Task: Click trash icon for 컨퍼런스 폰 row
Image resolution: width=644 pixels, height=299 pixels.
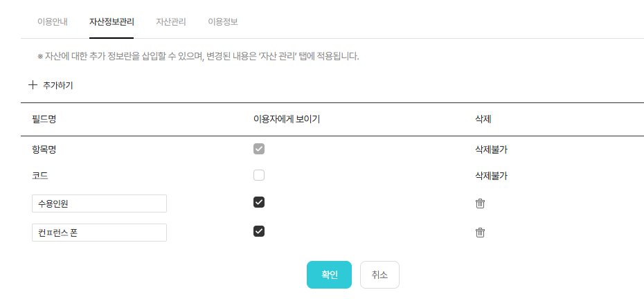Action: (480, 233)
